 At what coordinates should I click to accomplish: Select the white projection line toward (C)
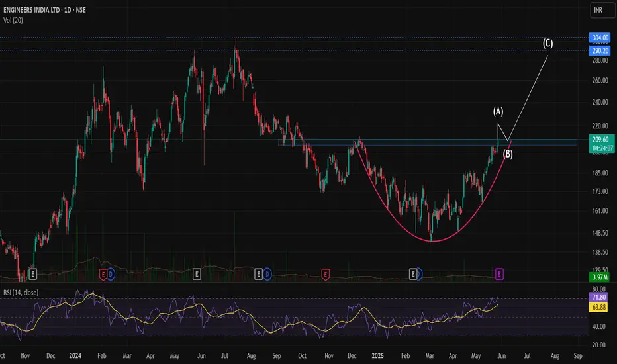pyautogui.click(x=528, y=97)
